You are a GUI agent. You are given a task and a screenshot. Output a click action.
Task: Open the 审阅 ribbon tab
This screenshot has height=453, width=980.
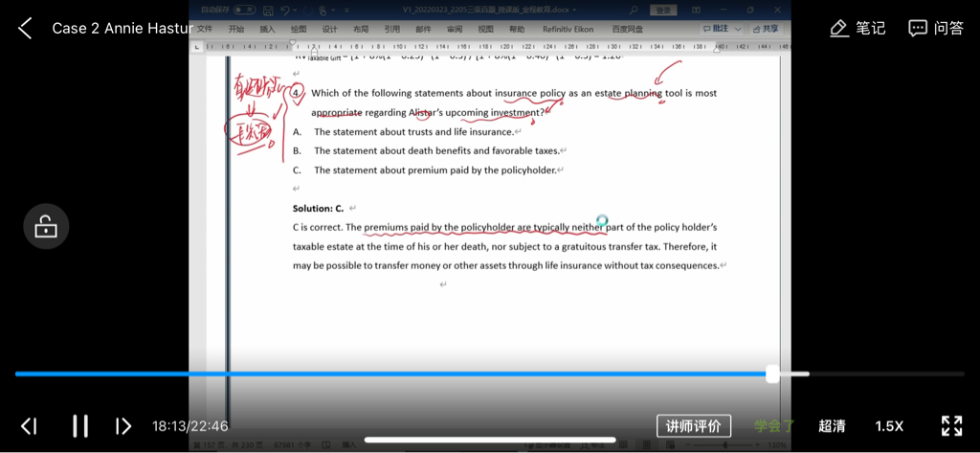[x=454, y=30]
